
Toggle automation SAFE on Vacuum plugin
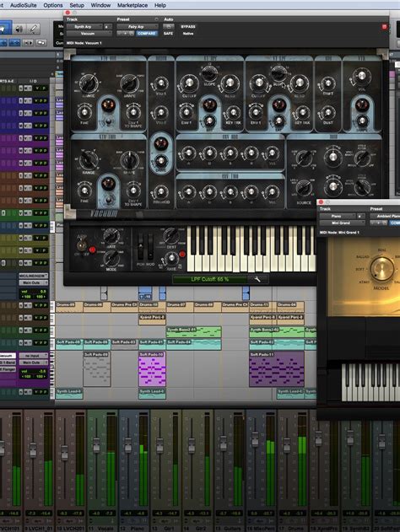pos(169,33)
